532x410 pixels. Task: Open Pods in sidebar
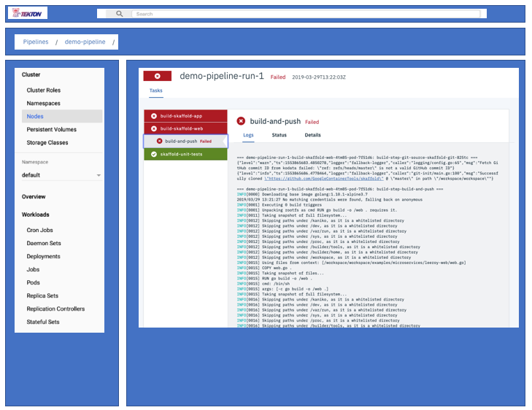34,282
